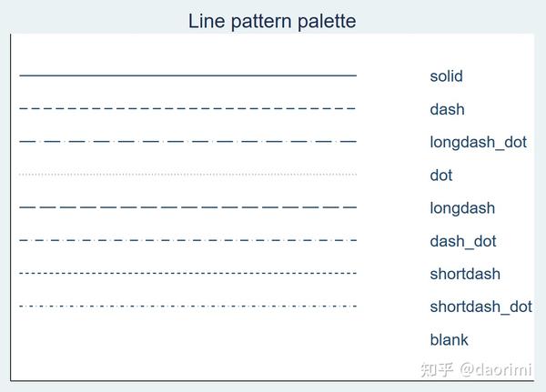Click the "blank" text label
This screenshot has height=392, width=546.
[x=449, y=339]
